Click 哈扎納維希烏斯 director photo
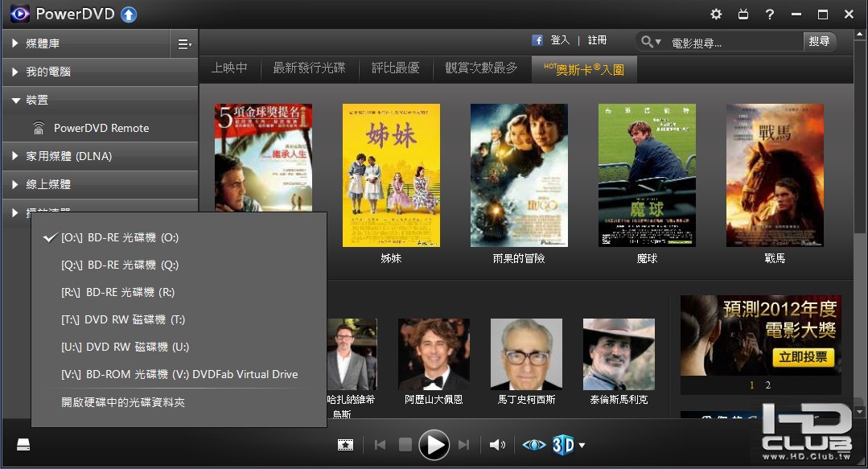The height and width of the screenshot is (469, 868). click(x=352, y=354)
